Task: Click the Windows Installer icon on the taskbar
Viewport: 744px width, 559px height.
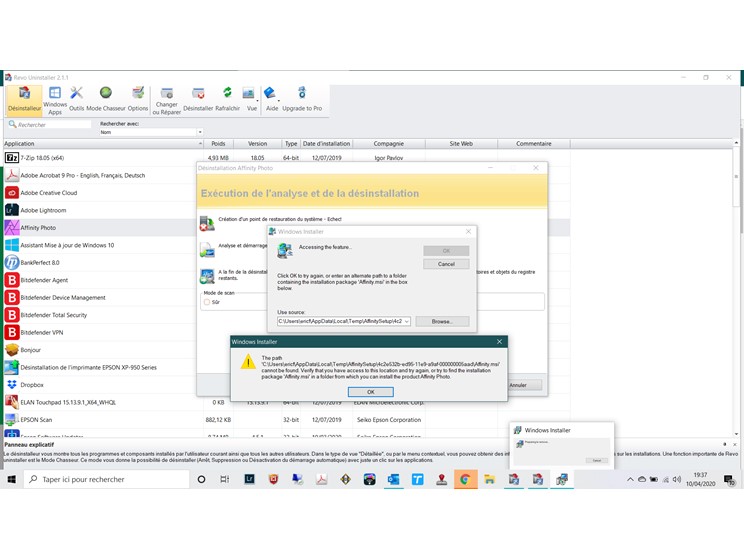Action: 562,479
